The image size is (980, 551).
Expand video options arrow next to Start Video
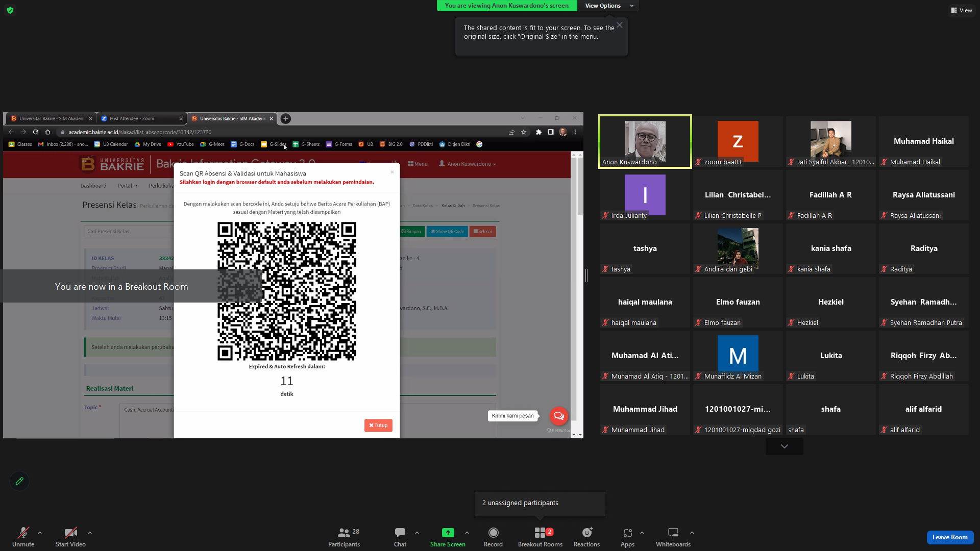pos(90,533)
